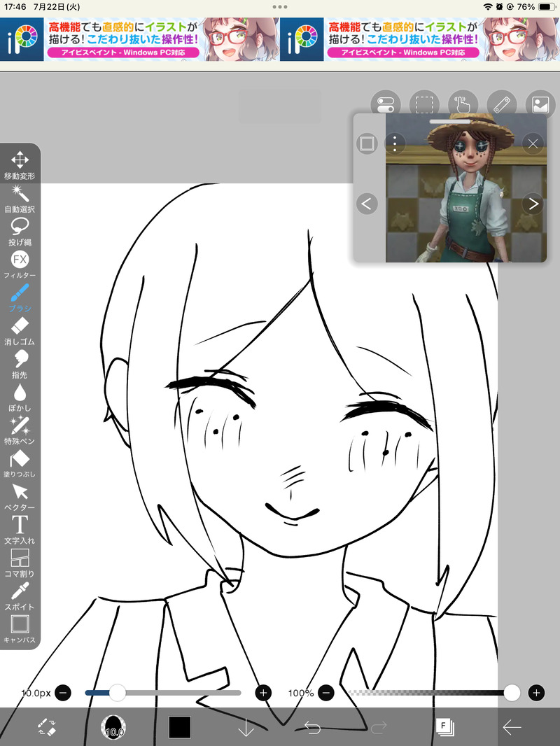
Task: Decrease brush size with minus button
Action: point(63,693)
